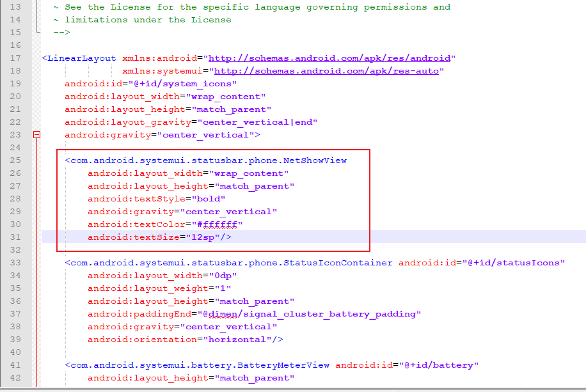Click line number 25 in the gutter
The height and width of the screenshot is (392, 586).
click(15, 161)
